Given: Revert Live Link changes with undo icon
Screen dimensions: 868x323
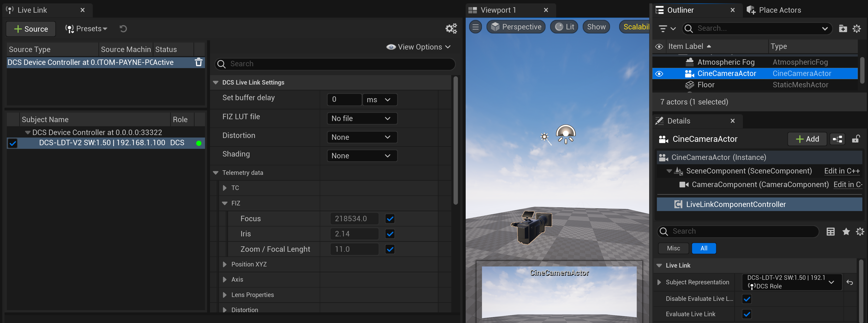Looking at the screenshot, I should pyautogui.click(x=123, y=29).
